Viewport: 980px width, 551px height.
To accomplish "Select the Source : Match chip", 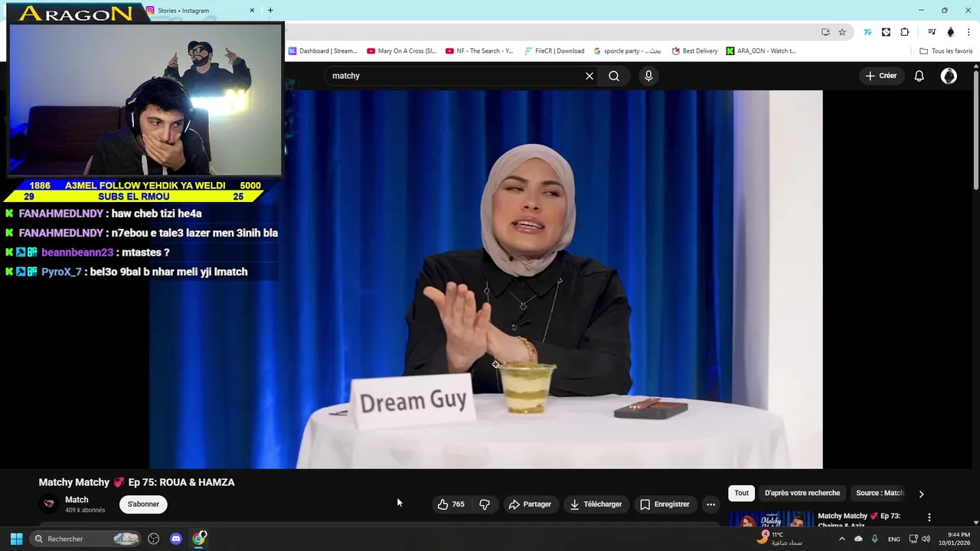I will (880, 493).
